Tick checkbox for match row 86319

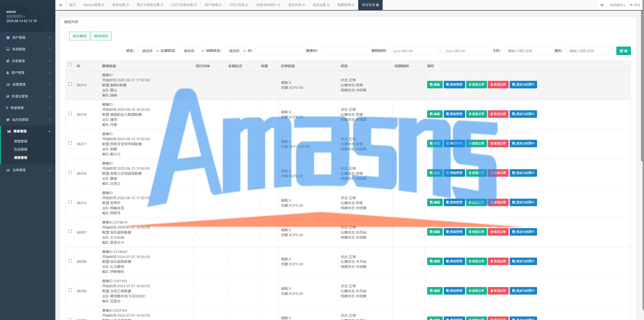tap(70, 84)
